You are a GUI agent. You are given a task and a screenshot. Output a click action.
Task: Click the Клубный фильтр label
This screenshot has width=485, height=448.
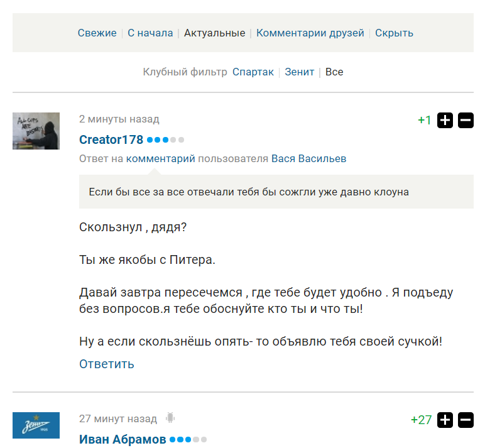(x=185, y=72)
